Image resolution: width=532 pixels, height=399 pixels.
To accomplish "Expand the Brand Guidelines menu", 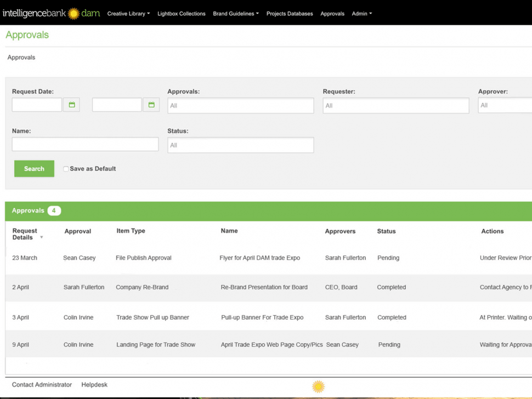I will [235, 14].
